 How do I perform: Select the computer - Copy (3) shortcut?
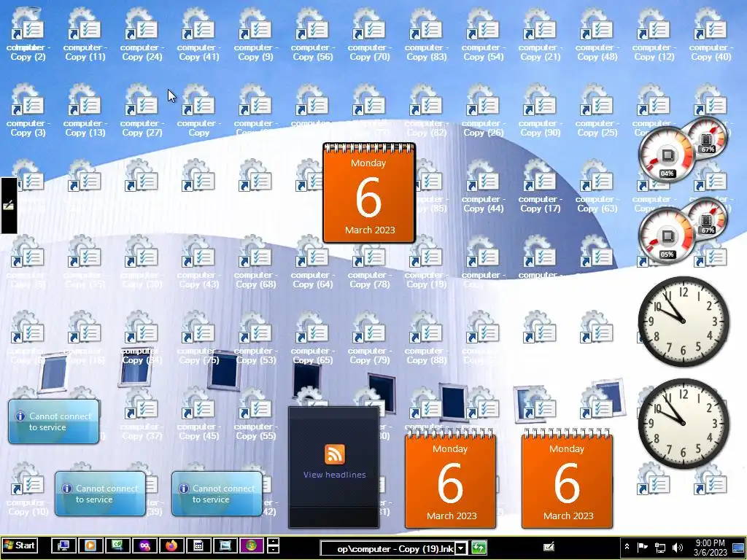click(x=28, y=111)
